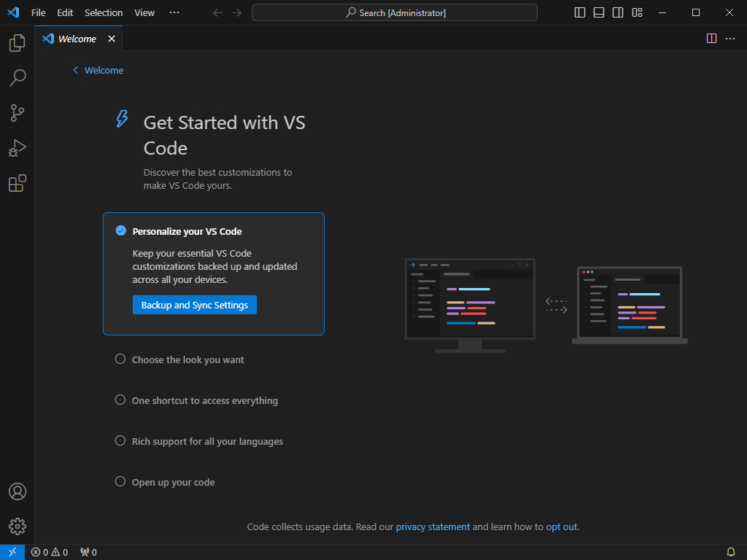The image size is (747, 560).
Task: Click the forwarded ports indicator showing 0
Action: [88, 553]
